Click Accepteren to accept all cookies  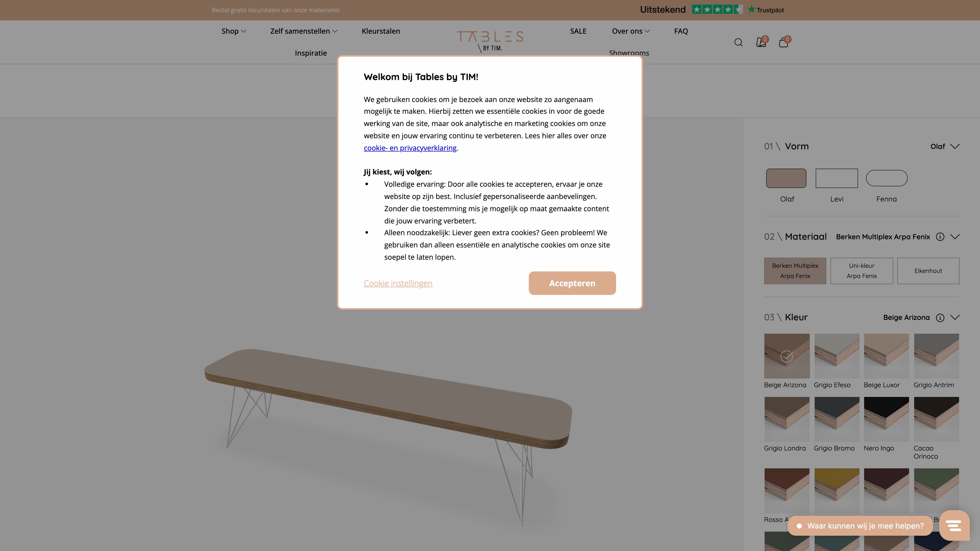(572, 283)
